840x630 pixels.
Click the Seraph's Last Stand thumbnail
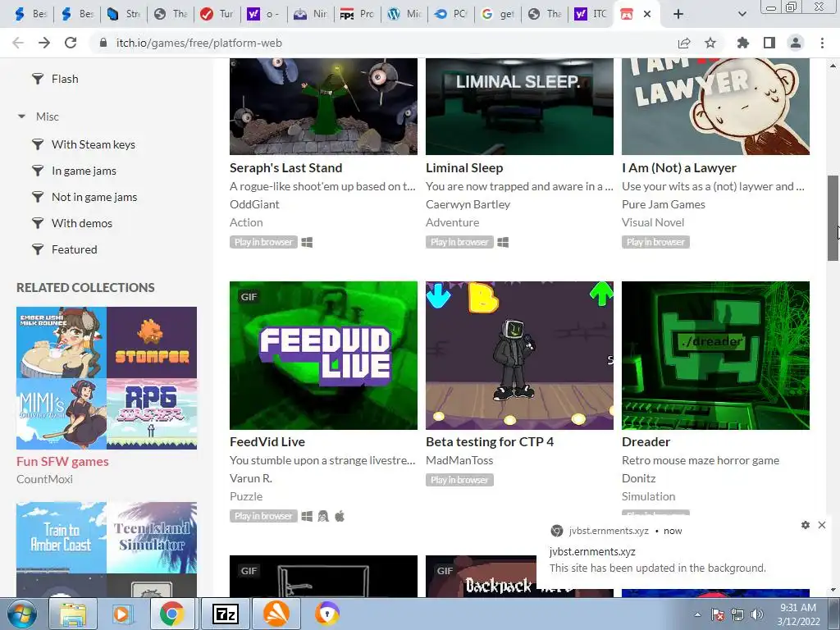323,106
